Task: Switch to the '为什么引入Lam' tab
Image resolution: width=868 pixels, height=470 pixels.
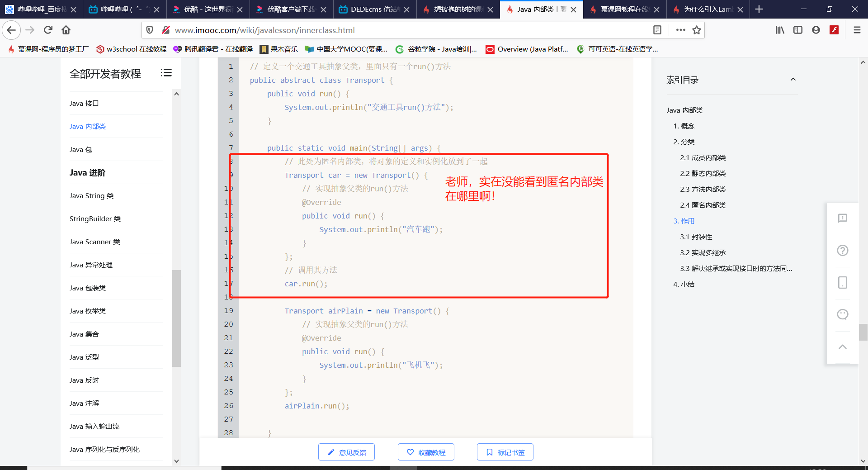Action: (708, 9)
